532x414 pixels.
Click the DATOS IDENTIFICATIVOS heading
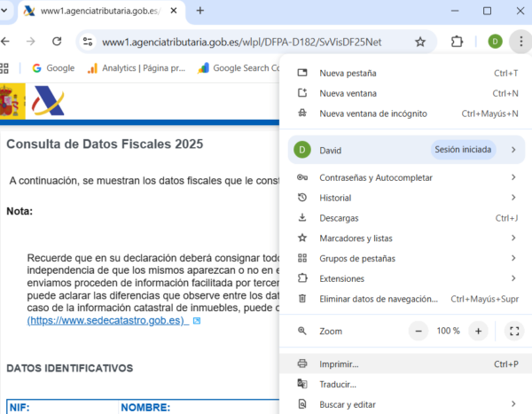click(70, 368)
